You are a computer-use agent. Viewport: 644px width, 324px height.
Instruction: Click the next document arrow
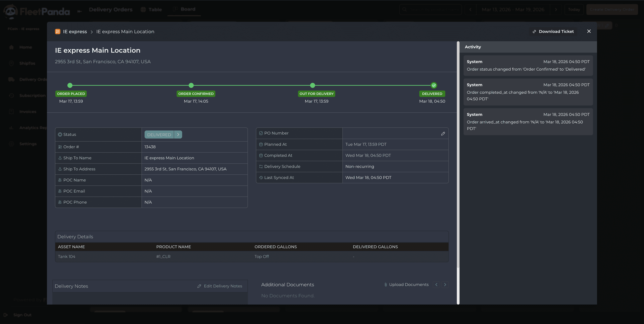pos(445,284)
